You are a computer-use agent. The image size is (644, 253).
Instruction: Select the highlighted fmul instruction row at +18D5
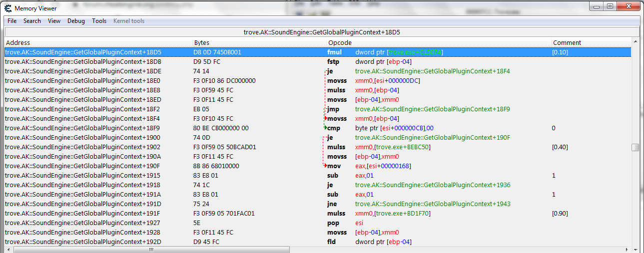click(x=317, y=52)
